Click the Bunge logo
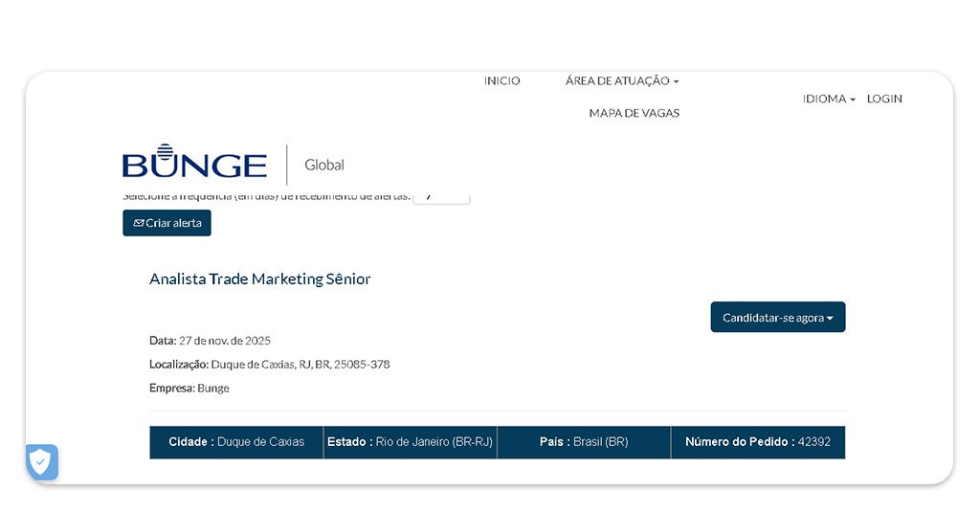The image size is (980, 513). 194,164
